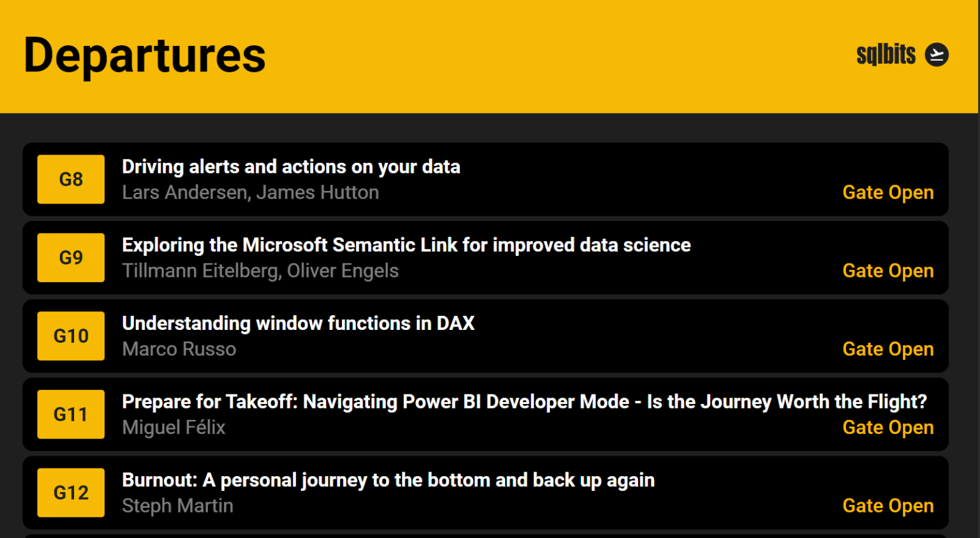Select the G11 gate badge
The height and width of the screenshot is (538, 980).
coord(70,414)
